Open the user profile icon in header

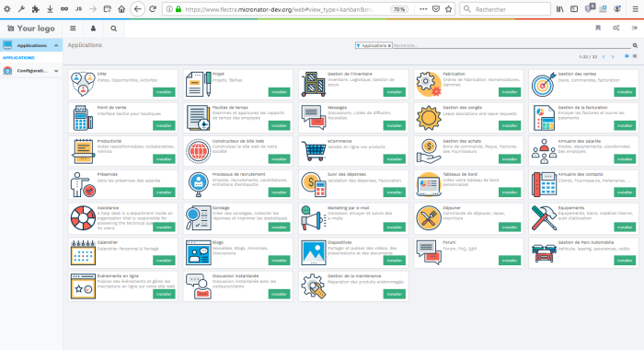[93, 29]
